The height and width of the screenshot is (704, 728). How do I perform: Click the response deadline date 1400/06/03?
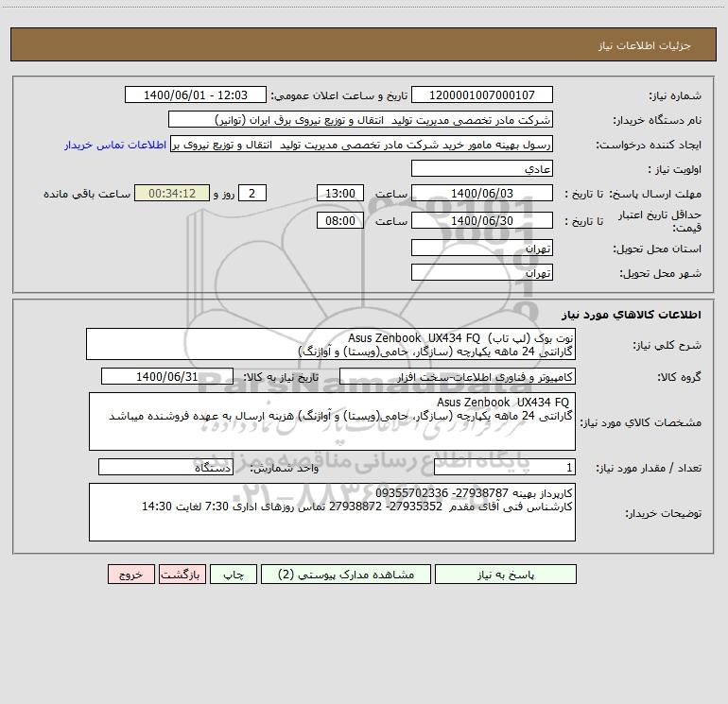482,194
